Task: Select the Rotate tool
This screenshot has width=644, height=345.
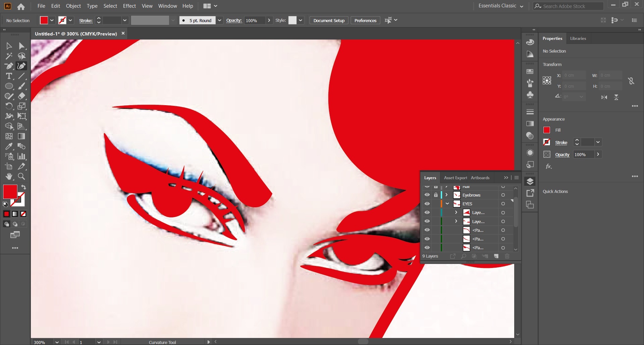Action: pyautogui.click(x=9, y=106)
